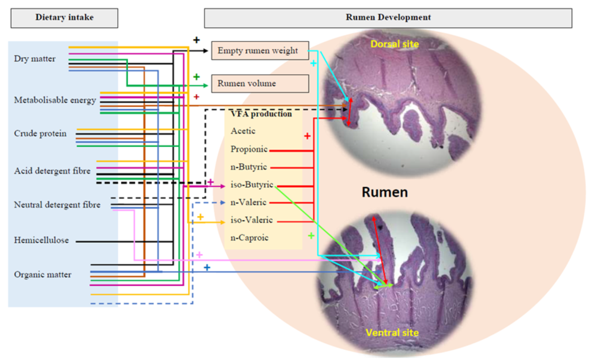Viewport: 595px width, 364px height.
Task: Click the VFA production heading
Action: [x=261, y=114]
